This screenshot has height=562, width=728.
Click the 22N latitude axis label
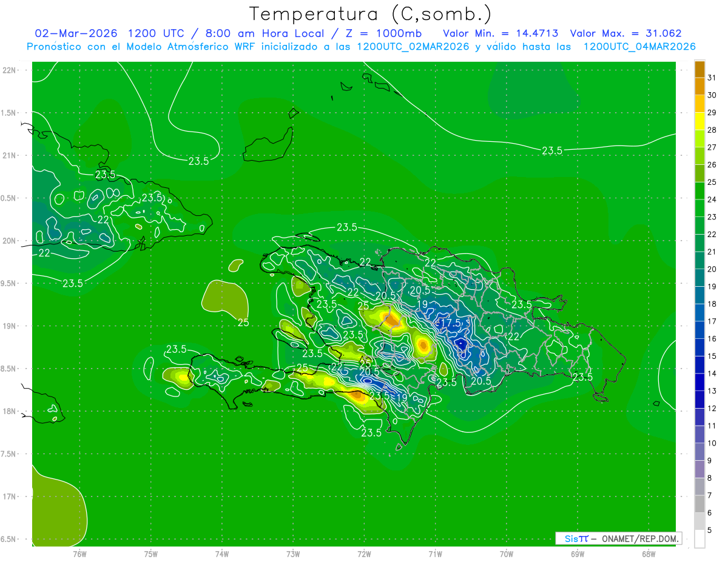pyautogui.click(x=9, y=70)
